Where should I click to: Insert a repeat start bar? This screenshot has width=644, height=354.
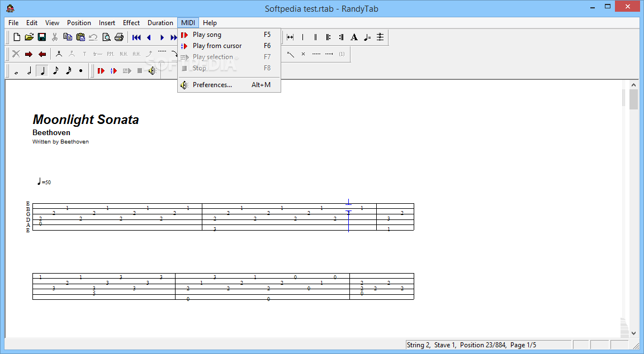click(x=328, y=37)
